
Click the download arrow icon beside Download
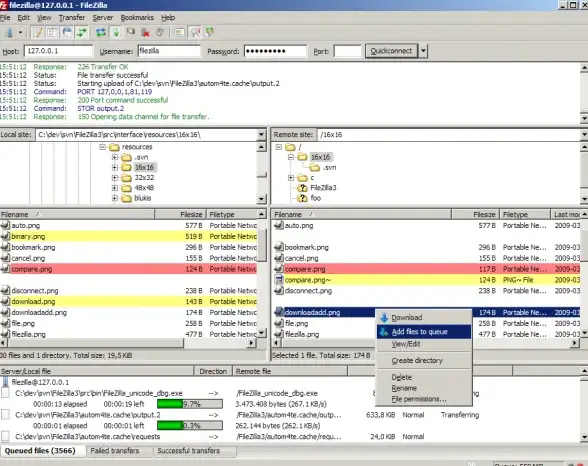(x=384, y=318)
